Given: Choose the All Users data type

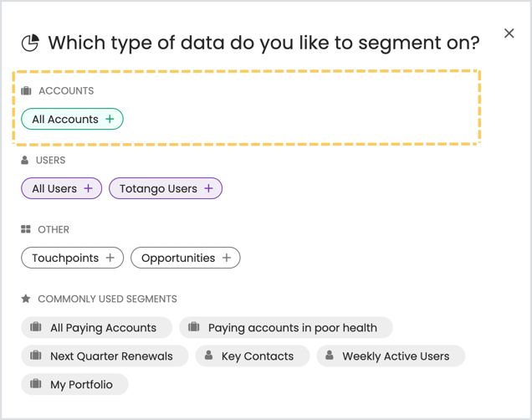Looking at the screenshot, I should (61, 188).
